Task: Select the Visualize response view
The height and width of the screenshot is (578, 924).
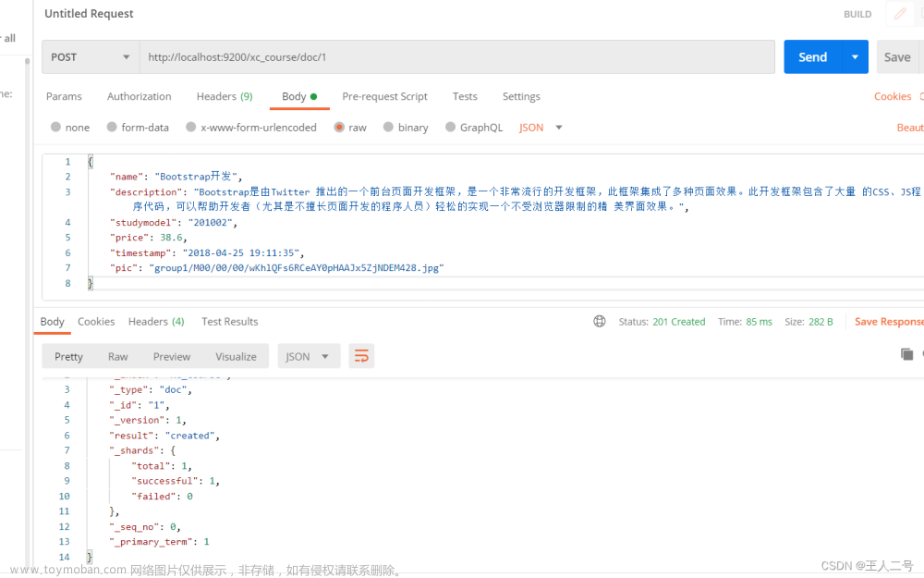Action: point(236,356)
